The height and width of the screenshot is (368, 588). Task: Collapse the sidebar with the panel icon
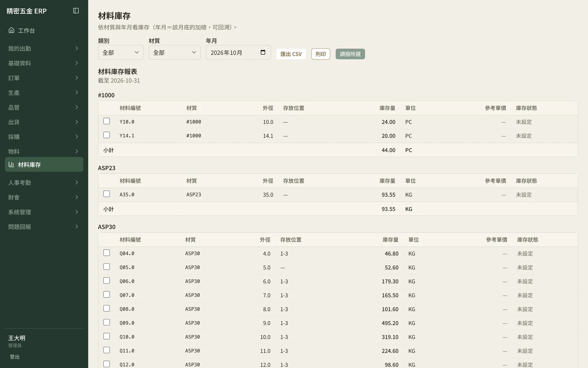[76, 11]
